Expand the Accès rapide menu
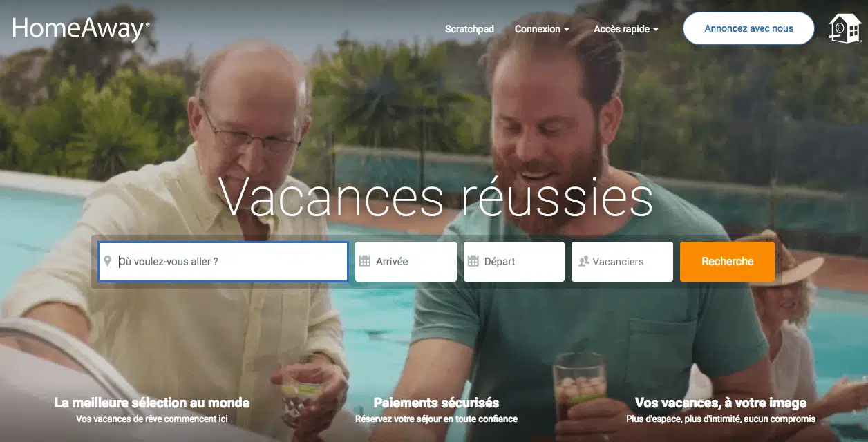Viewport: 868px width, 442px height. tap(626, 29)
